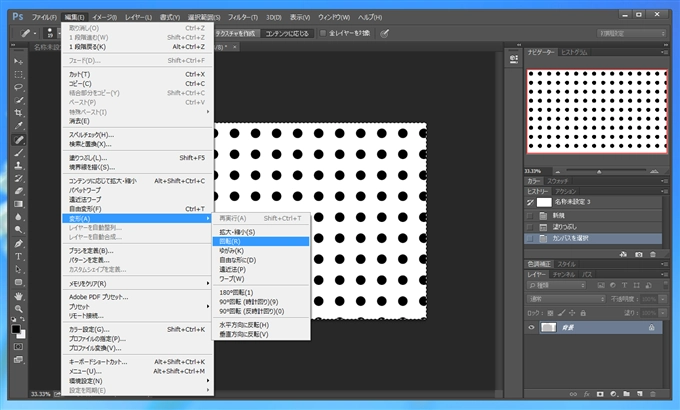680x410 pixels.
Task: Select the Gradient tool
Action: (x=18, y=204)
